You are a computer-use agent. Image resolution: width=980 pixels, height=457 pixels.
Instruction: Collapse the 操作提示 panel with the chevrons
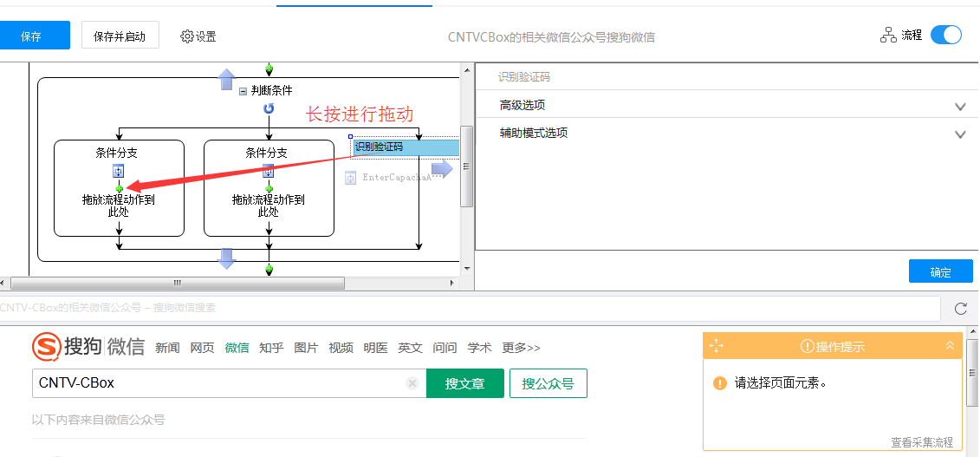click(950, 346)
